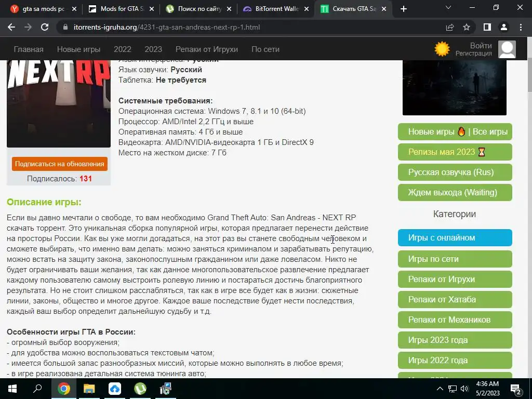Open '2023' in site navigation
532x399 pixels.
pyautogui.click(x=153, y=49)
